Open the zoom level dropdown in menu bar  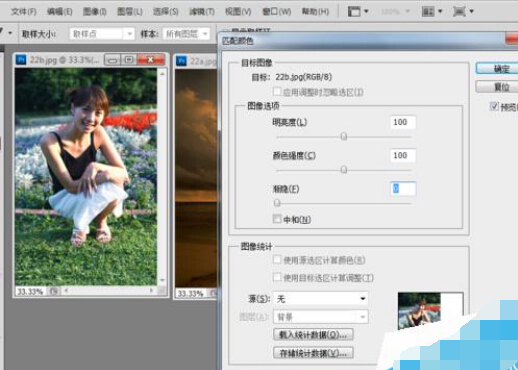395,12
